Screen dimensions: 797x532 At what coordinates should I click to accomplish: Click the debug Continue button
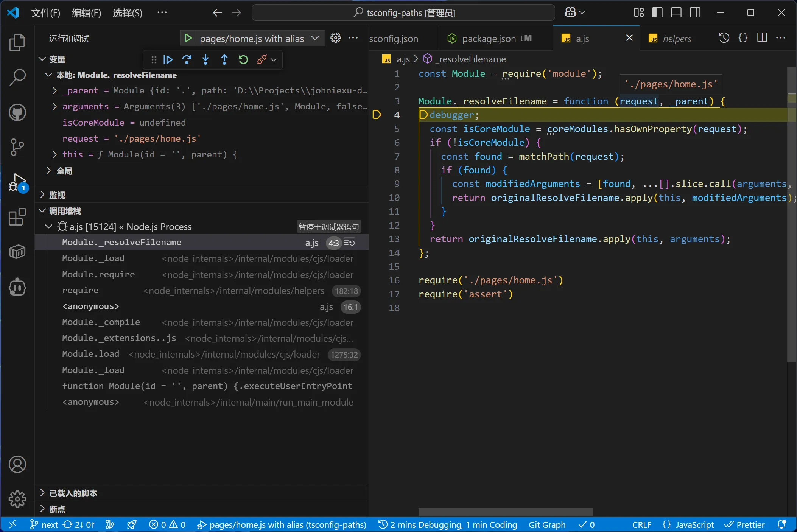point(168,60)
